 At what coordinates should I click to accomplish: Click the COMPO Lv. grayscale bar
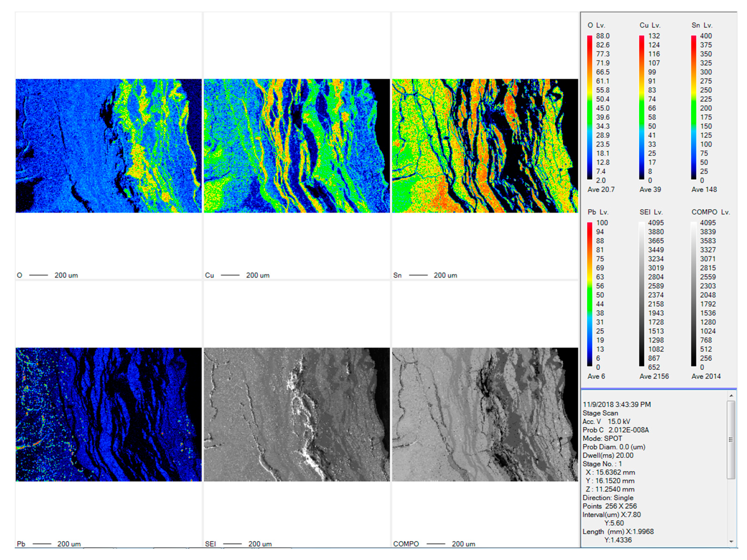694,294
